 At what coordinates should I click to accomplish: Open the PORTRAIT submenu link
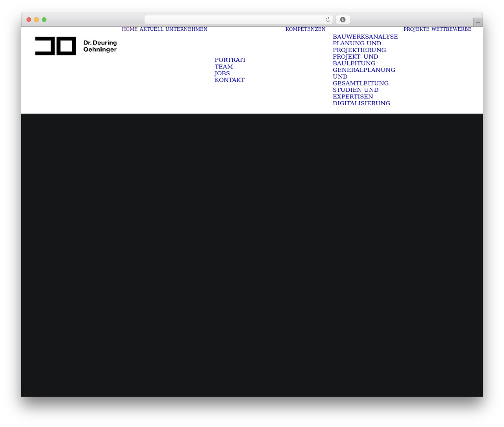pos(230,60)
